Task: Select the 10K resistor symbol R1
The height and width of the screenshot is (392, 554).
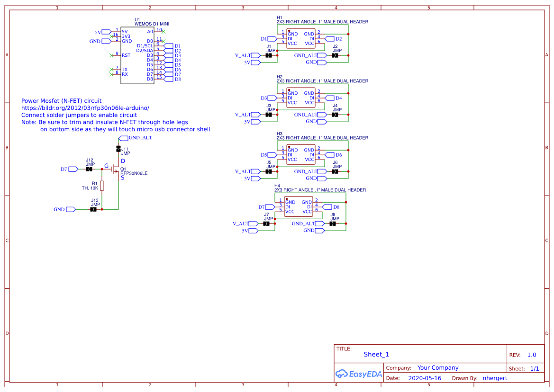Action: click(x=102, y=186)
